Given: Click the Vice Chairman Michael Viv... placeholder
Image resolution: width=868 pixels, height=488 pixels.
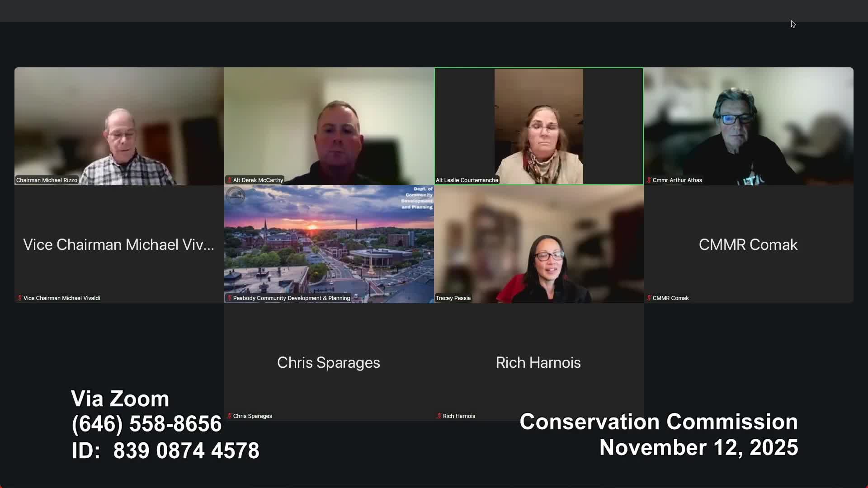Looking at the screenshot, I should tap(118, 244).
